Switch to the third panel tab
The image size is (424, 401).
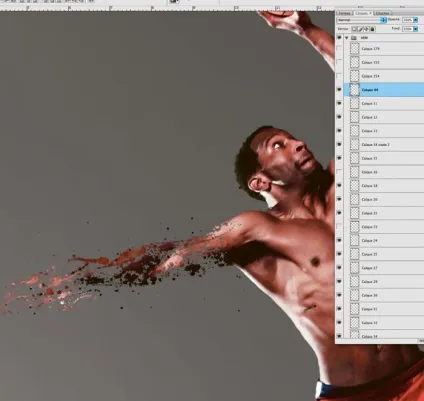[x=383, y=13]
